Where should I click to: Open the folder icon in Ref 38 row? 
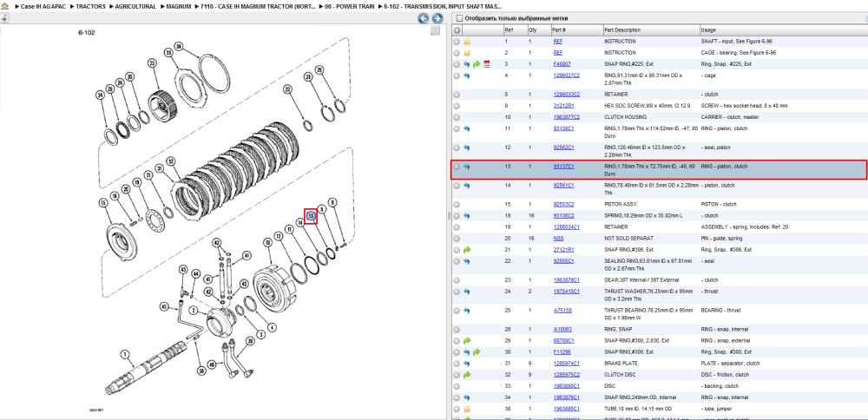467,409
